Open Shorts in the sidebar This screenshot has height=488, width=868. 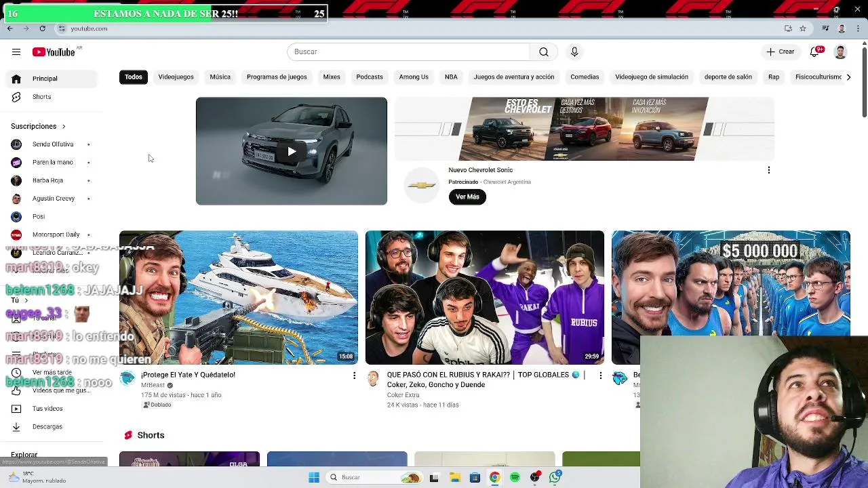(53, 97)
